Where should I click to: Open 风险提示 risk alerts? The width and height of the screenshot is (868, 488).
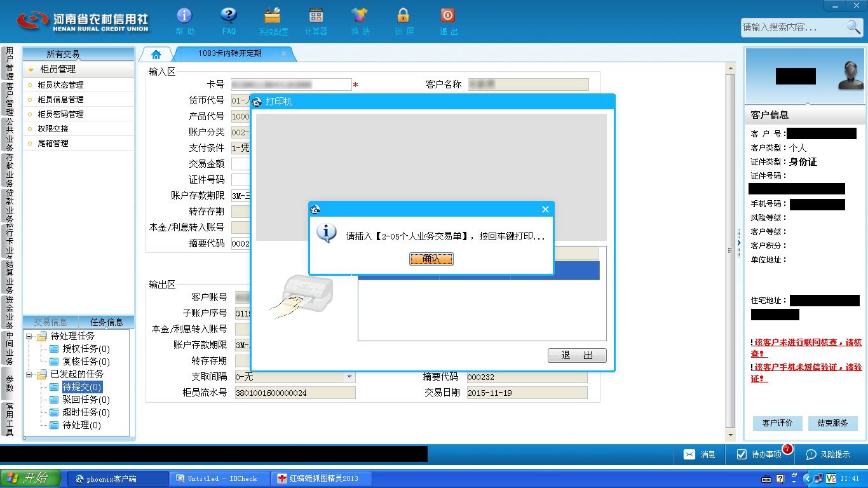(827, 454)
